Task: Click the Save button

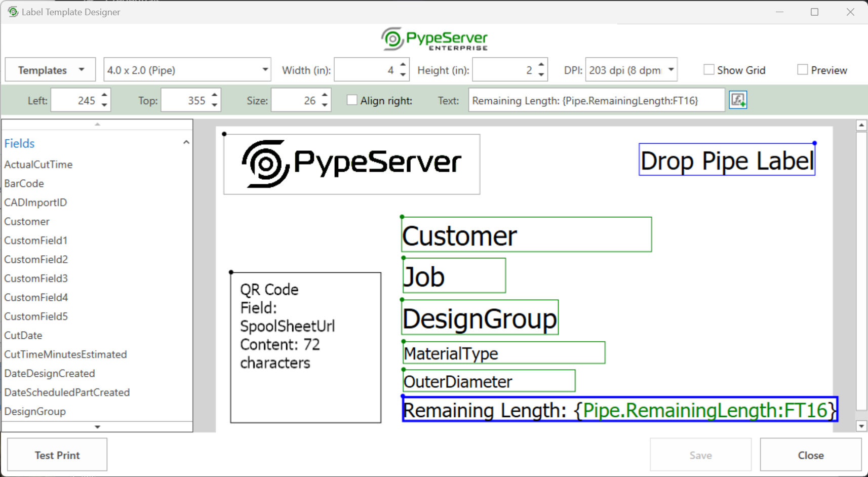Action: [x=701, y=455]
